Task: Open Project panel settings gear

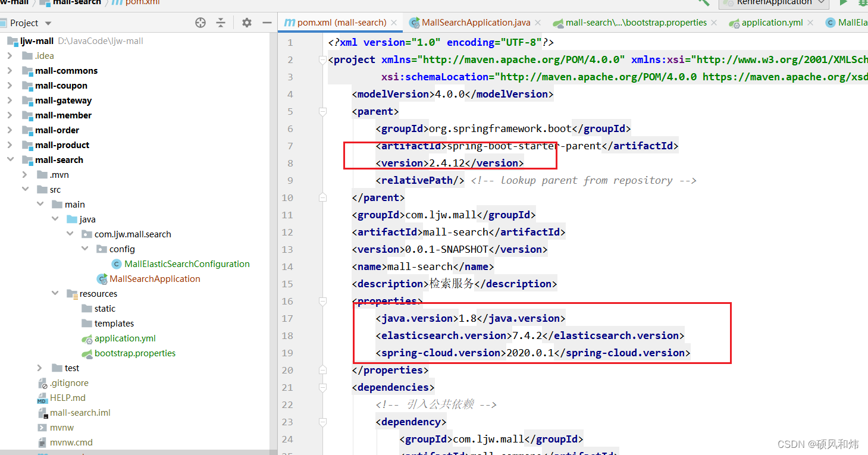Action: tap(247, 23)
